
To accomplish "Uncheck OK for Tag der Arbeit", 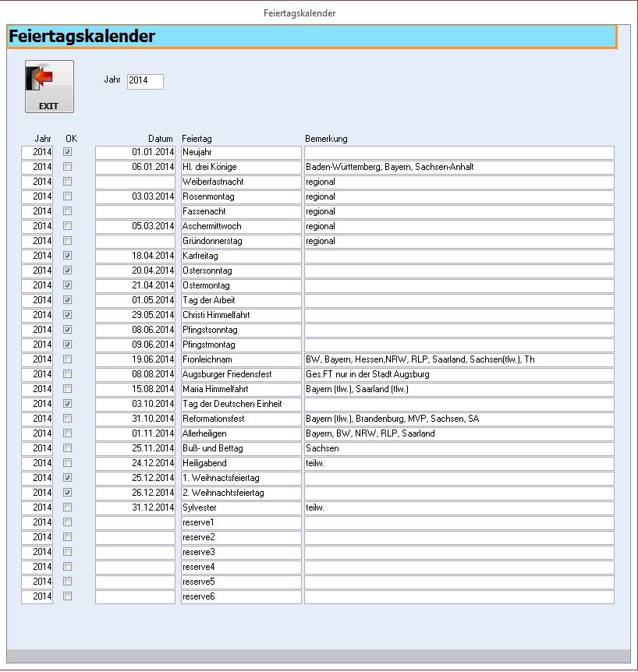I will coord(67,300).
